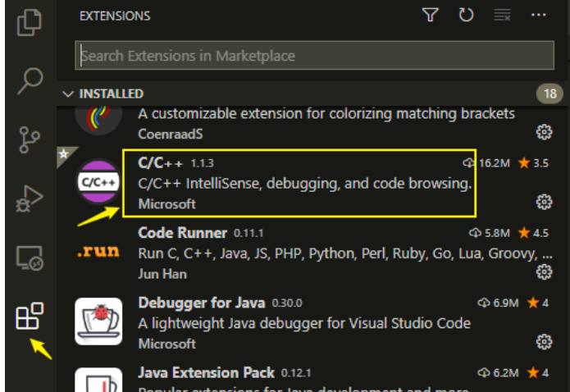
Task: Click the installed count badge 18
Action: point(549,93)
